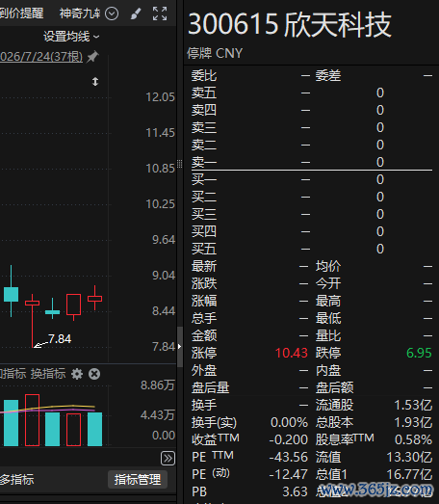Click the 到价提醒 button
This screenshot has height=504, width=439.
[21, 13]
